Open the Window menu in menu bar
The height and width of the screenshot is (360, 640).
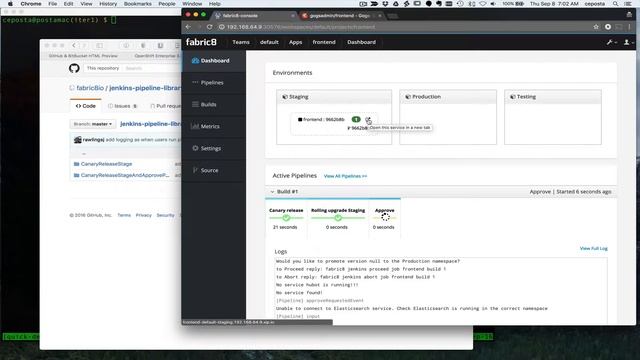pyautogui.click(x=192, y=4)
